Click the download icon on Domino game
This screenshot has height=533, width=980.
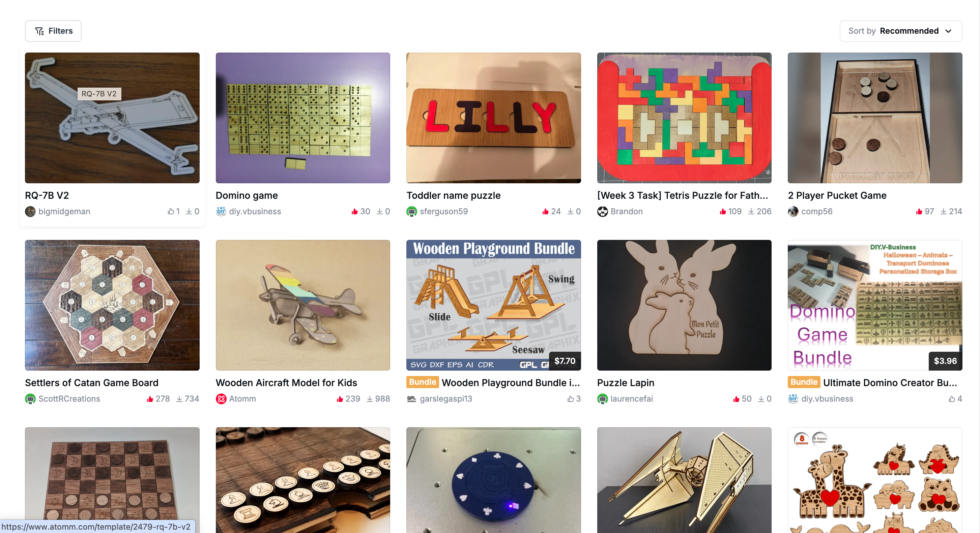click(x=379, y=211)
